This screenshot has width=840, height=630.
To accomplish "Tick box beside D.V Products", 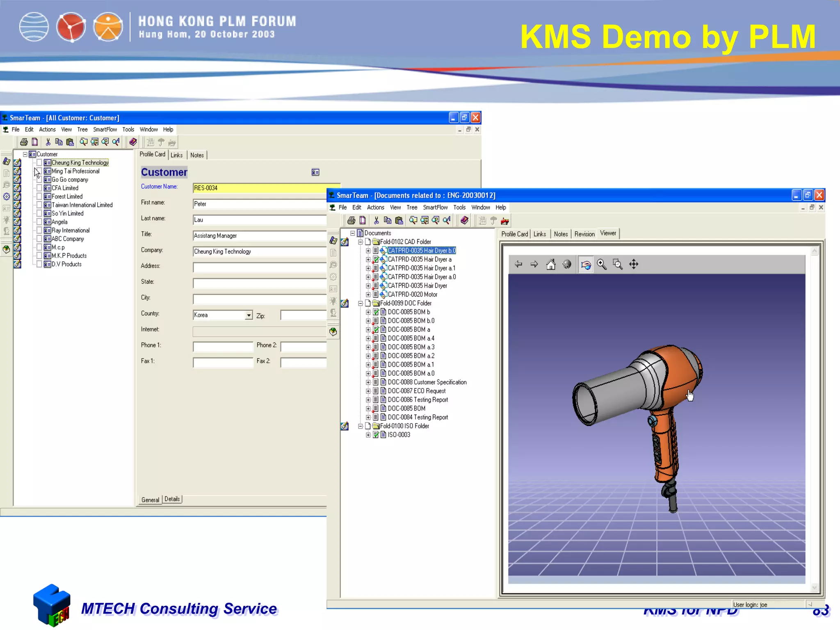I will 39,264.
